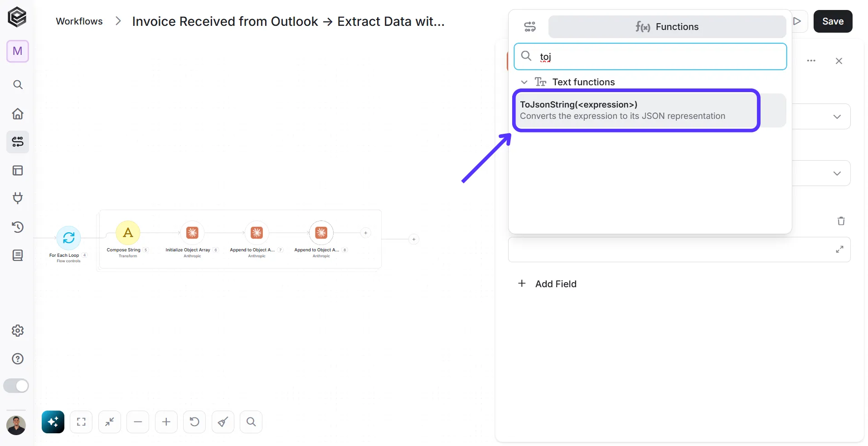Open the Workflows sidebar icon

(18, 142)
